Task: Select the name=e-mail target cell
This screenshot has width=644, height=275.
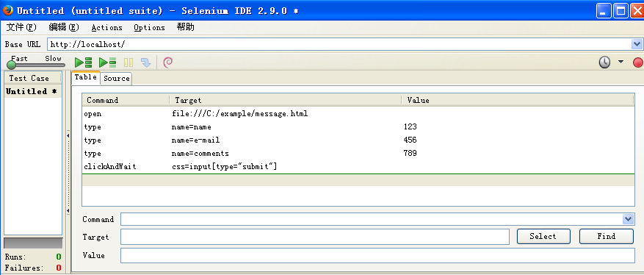Action: [x=195, y=140]
